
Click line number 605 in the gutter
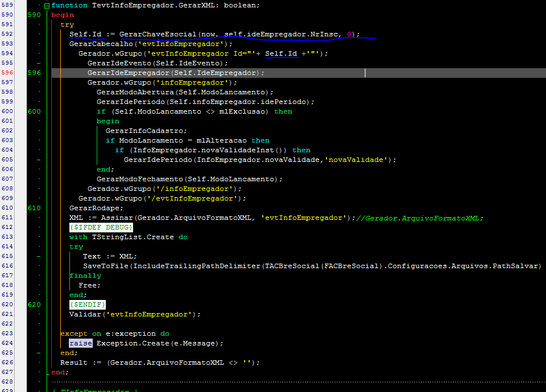7,160
